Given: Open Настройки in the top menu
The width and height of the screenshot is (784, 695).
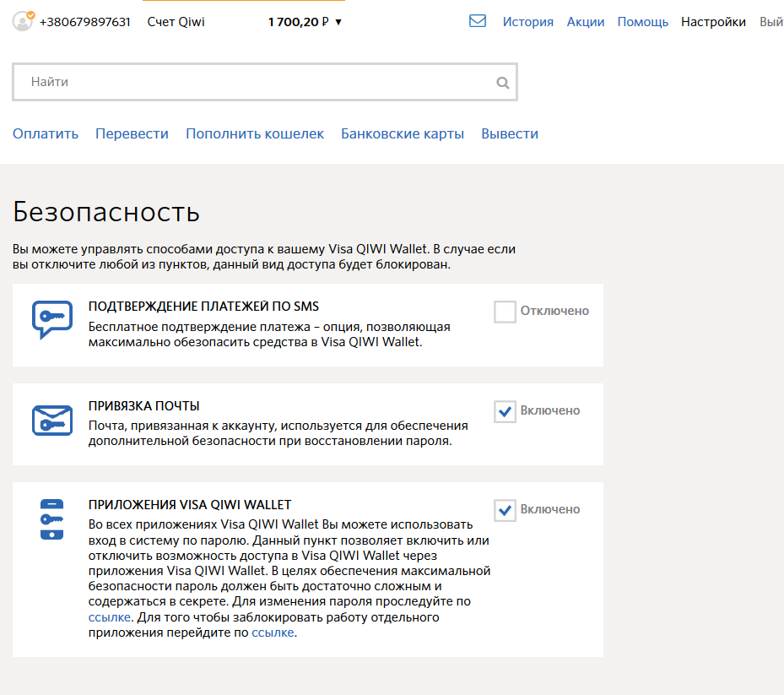Looking at the screenshot, I should click(x=713, y=22).
